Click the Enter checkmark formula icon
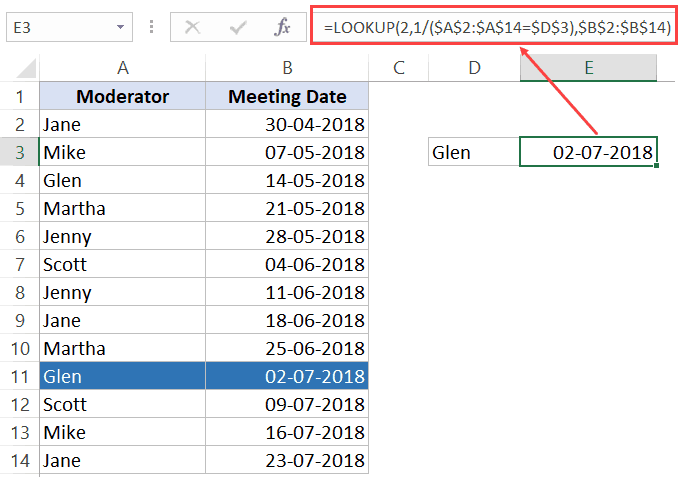 coord(238,28)
